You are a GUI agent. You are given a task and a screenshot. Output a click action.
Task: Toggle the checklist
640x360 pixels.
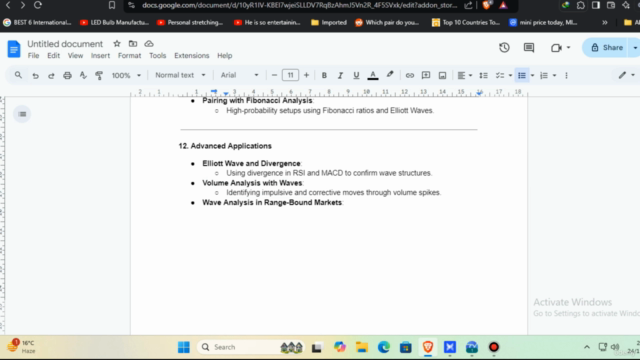click(x=500, y=76)
